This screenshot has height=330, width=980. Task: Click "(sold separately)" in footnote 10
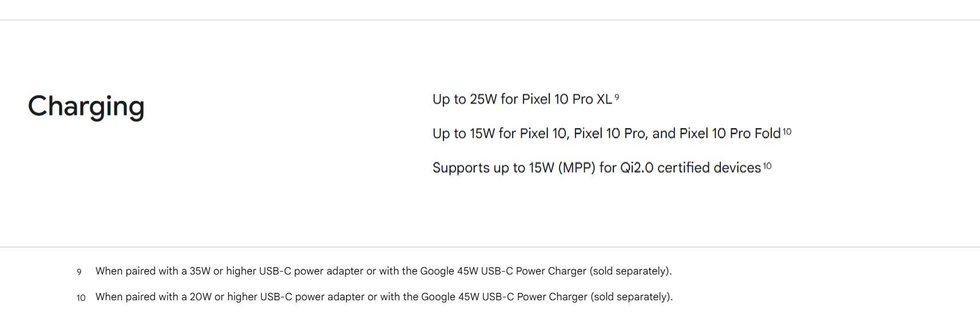(x=631, y=297)
